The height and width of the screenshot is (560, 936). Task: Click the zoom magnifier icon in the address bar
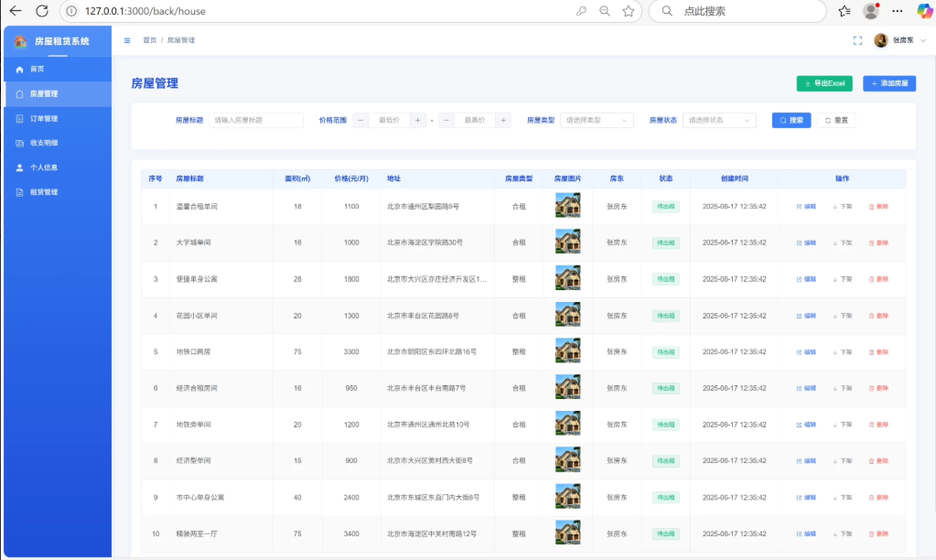605,11
